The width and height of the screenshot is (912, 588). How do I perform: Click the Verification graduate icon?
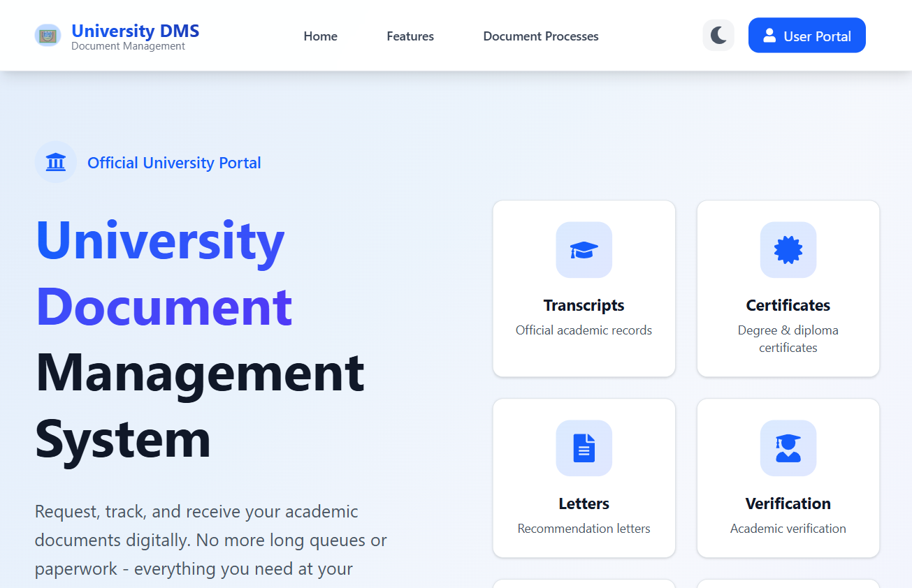pyautogui.click(x=788, y=448)
